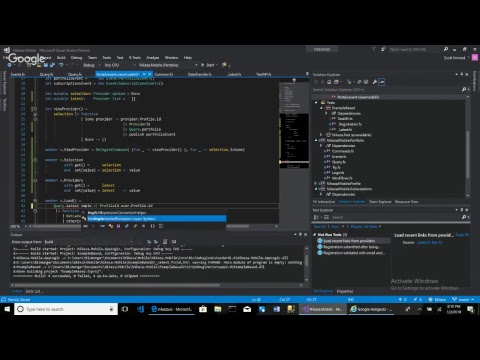
Task: Click the Solution Explorer vertical scrollbar thumb
Action: (468, 154)
